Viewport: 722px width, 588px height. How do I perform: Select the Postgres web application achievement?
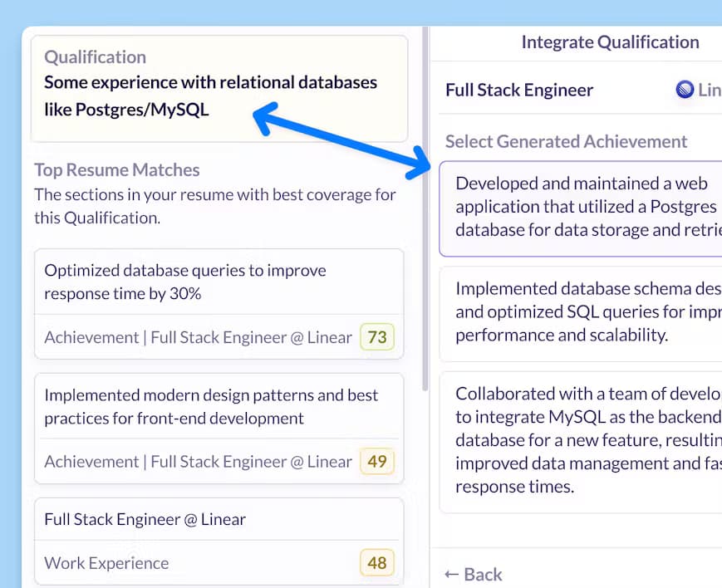pyautogui.click(x=581, y=208)
